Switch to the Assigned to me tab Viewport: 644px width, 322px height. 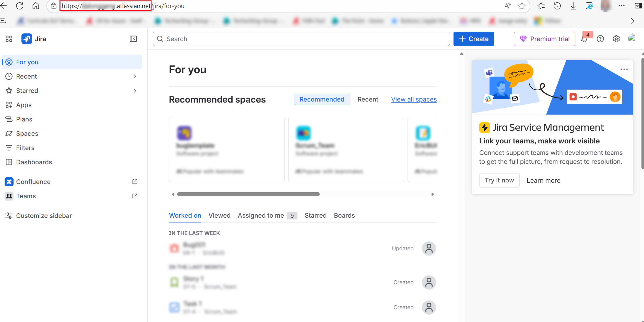[x=260, y=216]
